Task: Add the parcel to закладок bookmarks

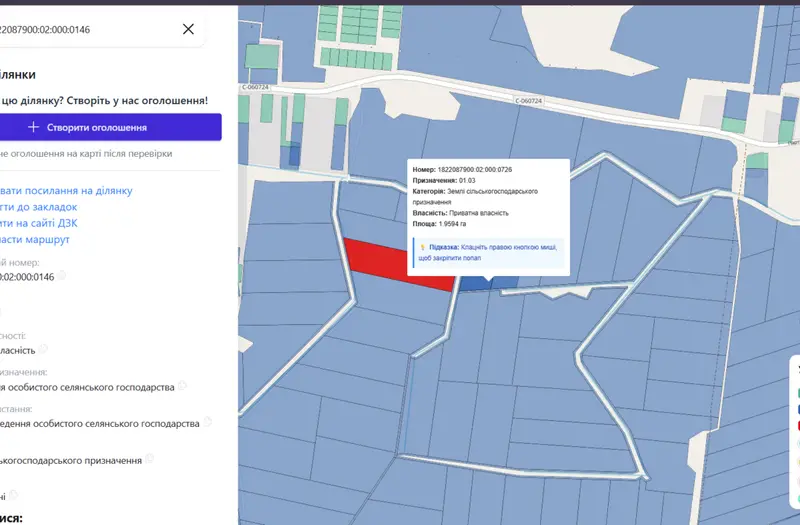Action: click(39, 207)
